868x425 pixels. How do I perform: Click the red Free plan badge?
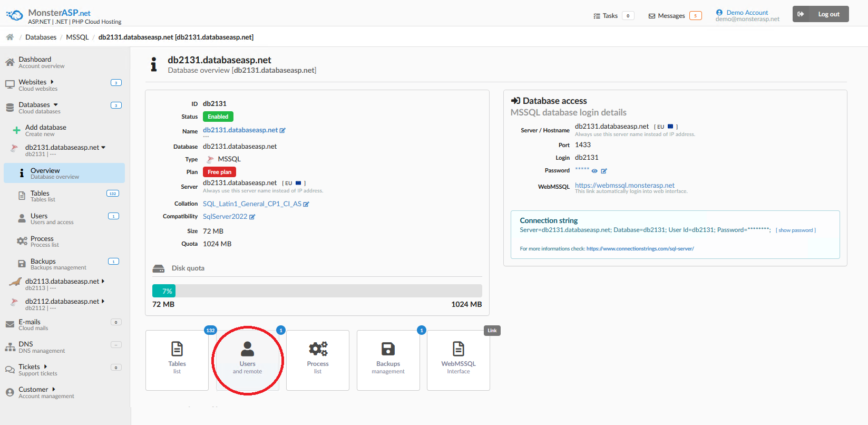(x=219, y=172)
